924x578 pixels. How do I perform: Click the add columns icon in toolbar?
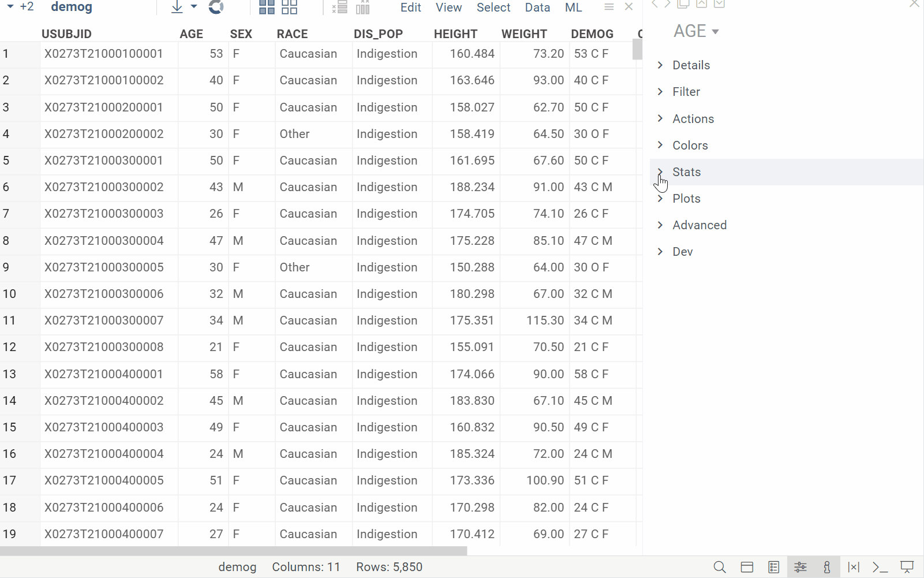click(363, 7)
